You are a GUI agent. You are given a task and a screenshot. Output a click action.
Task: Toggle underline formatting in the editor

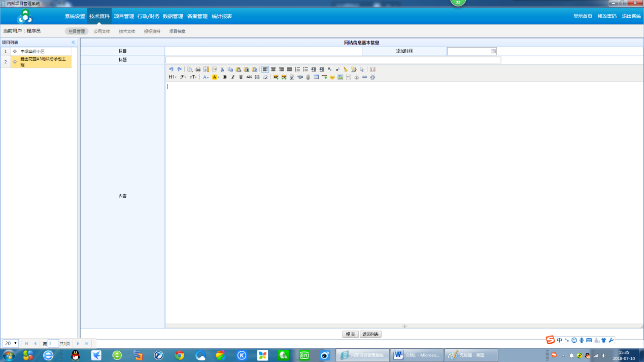click(x=241, y=77)
